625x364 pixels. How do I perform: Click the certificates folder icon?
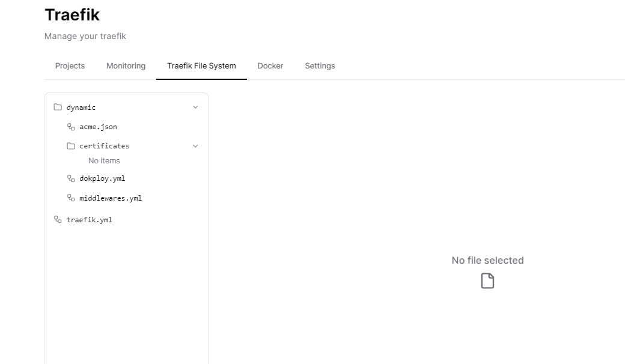71,146
